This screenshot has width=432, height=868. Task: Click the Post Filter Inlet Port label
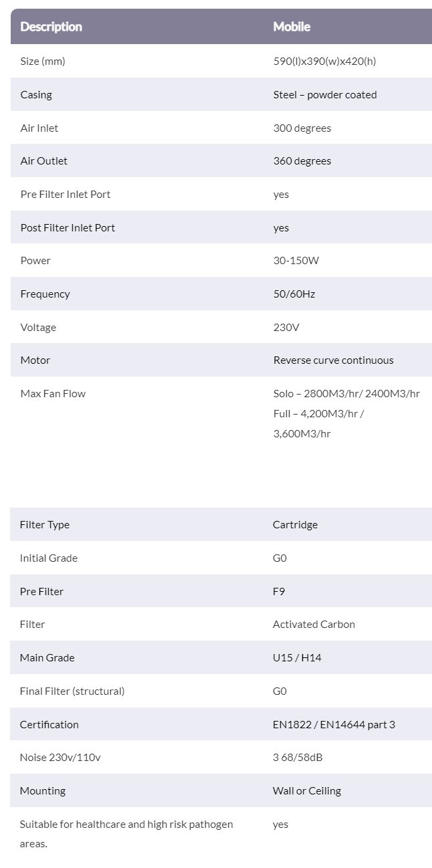[x=68, y=227]
